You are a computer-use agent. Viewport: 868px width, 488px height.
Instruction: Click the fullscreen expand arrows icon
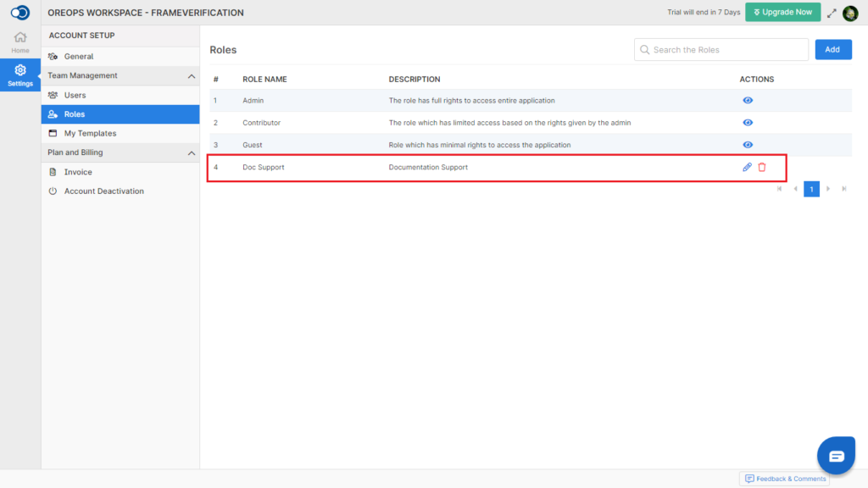[832, 14]
